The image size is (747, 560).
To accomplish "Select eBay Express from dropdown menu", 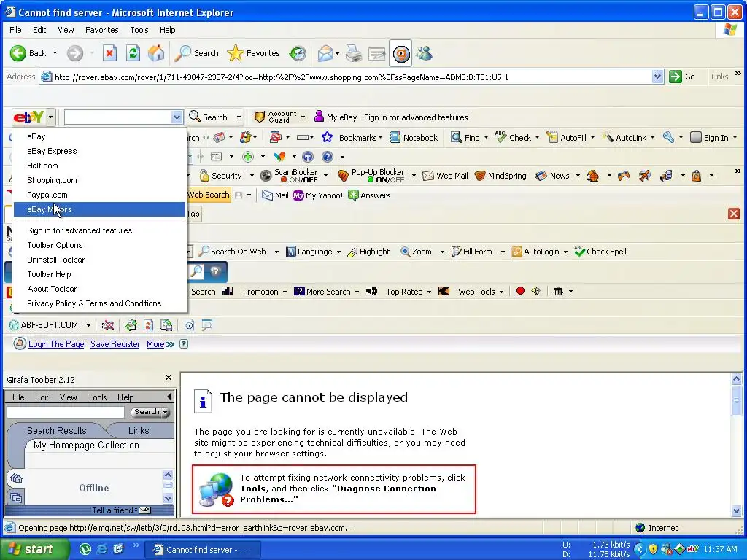I will click(99, 151).
